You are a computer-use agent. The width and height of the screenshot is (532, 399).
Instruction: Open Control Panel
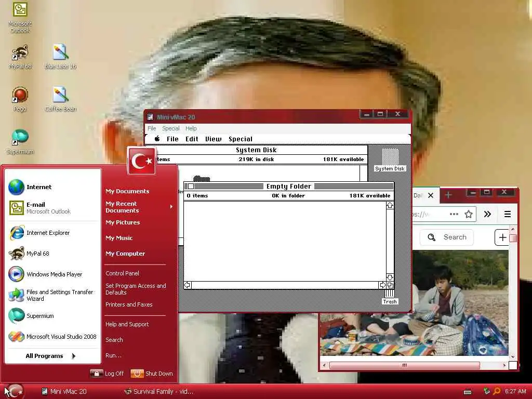(x=122, y=273)
